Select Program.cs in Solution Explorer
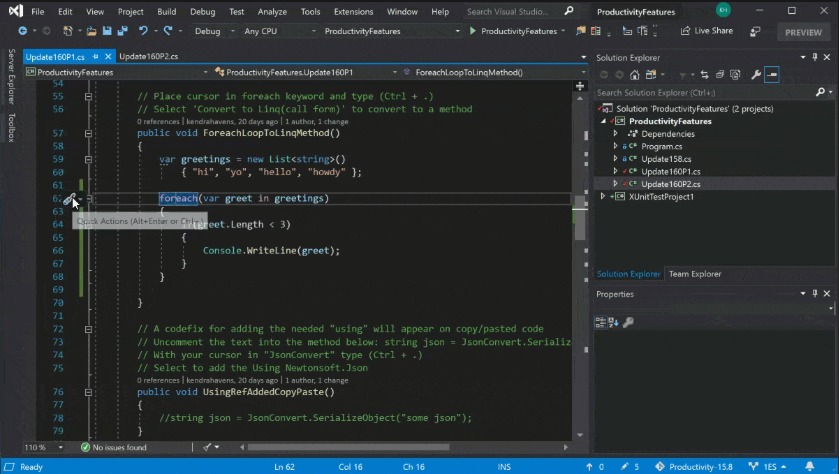This screenshot has height=474, width=839. click(661, 146)
